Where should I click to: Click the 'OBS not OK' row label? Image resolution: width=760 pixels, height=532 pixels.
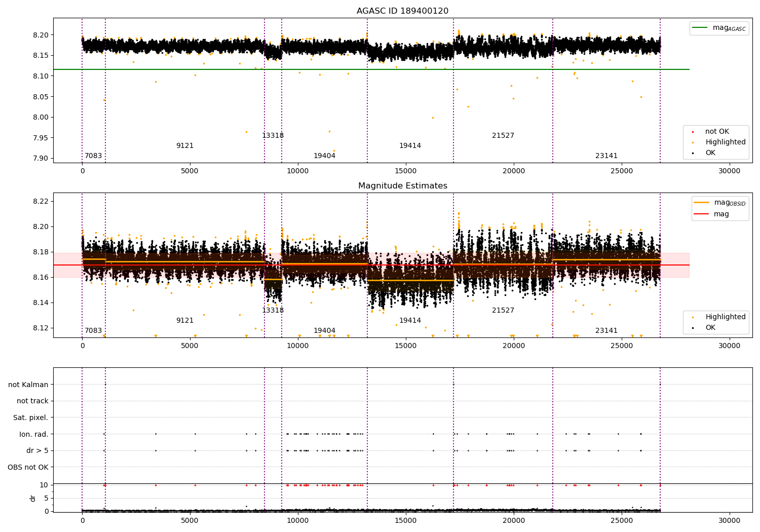[28, 467]
